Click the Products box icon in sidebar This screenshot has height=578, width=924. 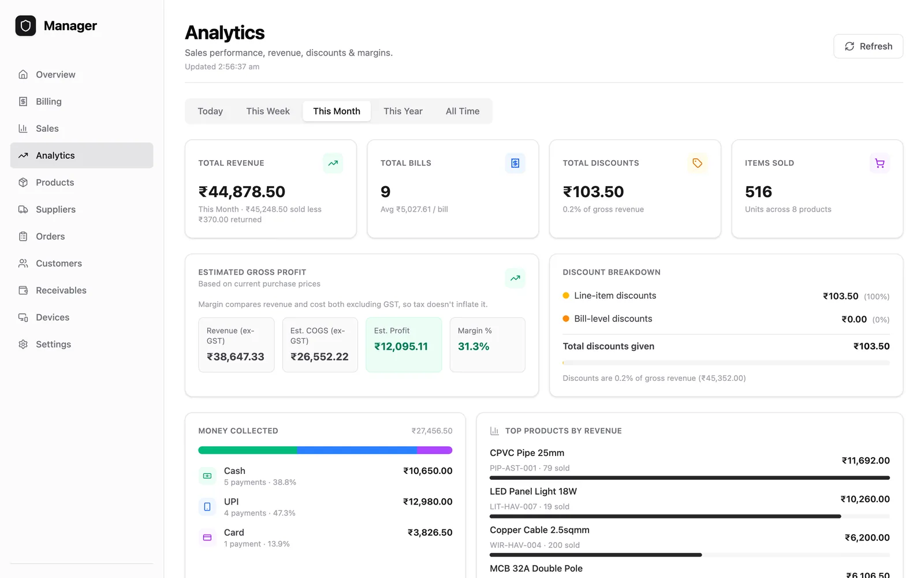coord(23,183)
